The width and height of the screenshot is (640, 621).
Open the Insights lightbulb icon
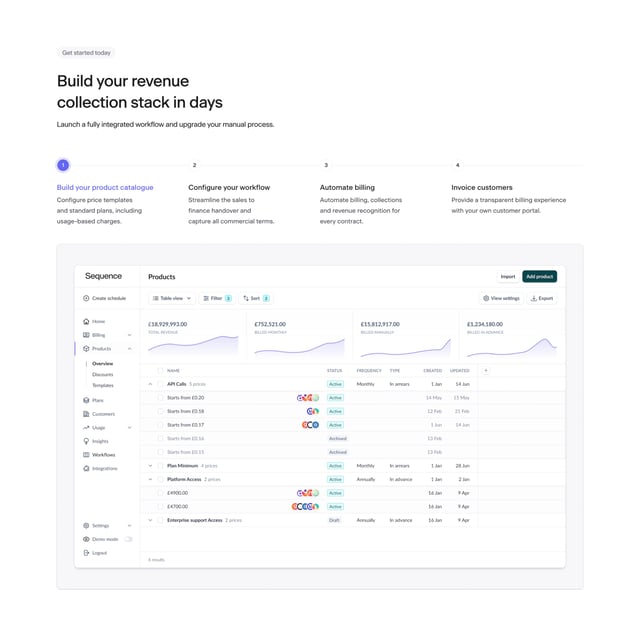point(86,441)
